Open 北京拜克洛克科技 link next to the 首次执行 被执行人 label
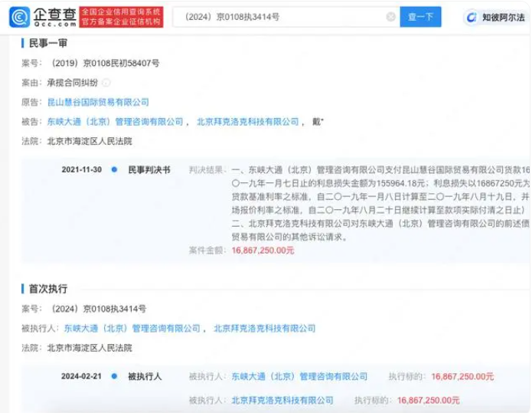This screenshot has width=532, height=413. pyautogui.click(x=265, y=329)
